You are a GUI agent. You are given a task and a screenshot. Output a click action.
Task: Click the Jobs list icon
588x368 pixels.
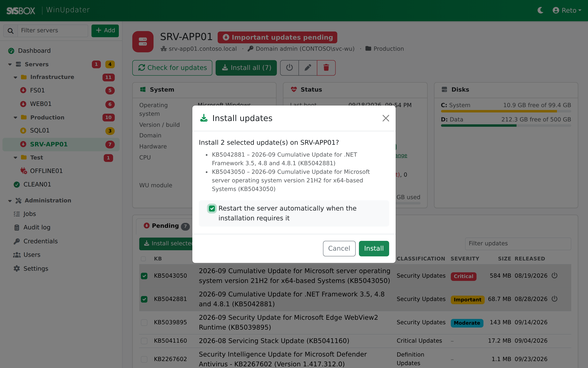pyautogui.click(x=17, y=214)
